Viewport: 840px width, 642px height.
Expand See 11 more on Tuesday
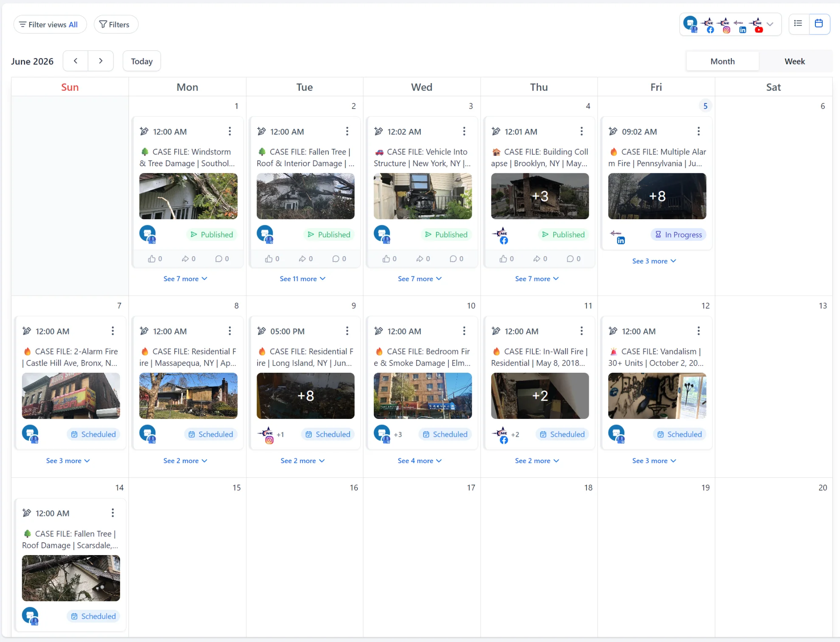click(x=302, y=279)
